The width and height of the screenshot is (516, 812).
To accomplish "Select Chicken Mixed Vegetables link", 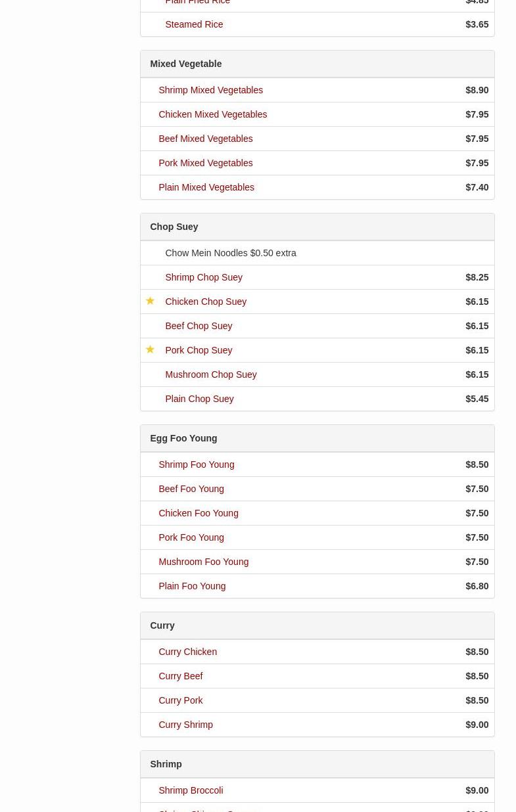I will click(212, 114).
